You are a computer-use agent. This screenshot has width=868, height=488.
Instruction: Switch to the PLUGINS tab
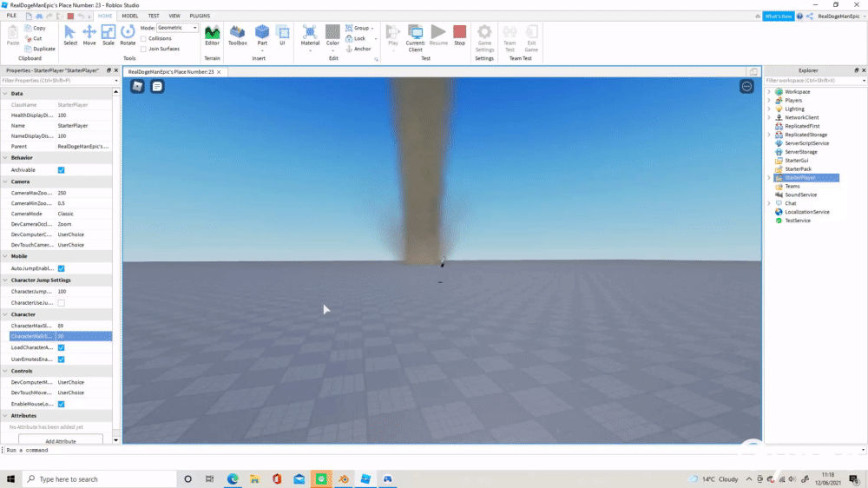point(200,16)
